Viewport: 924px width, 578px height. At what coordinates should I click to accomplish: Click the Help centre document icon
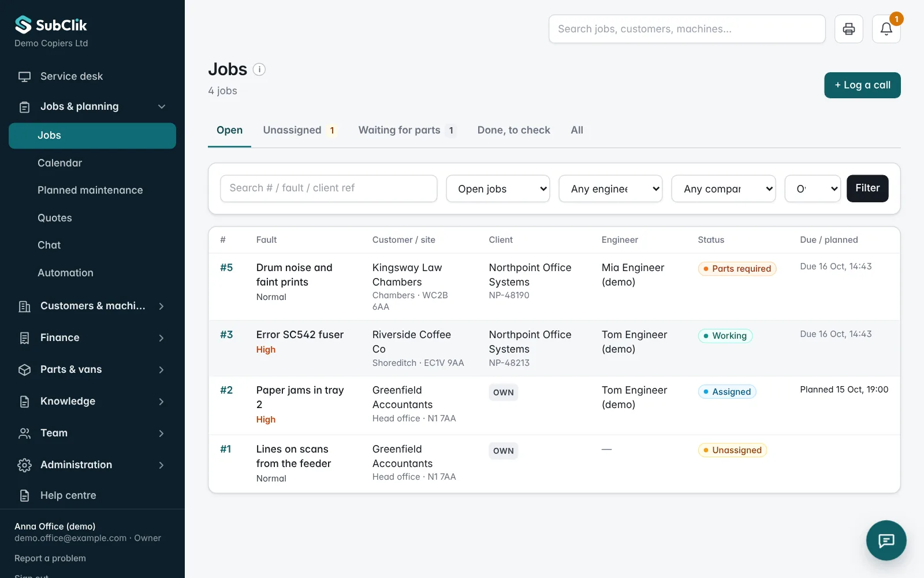(x=24, y=495)
